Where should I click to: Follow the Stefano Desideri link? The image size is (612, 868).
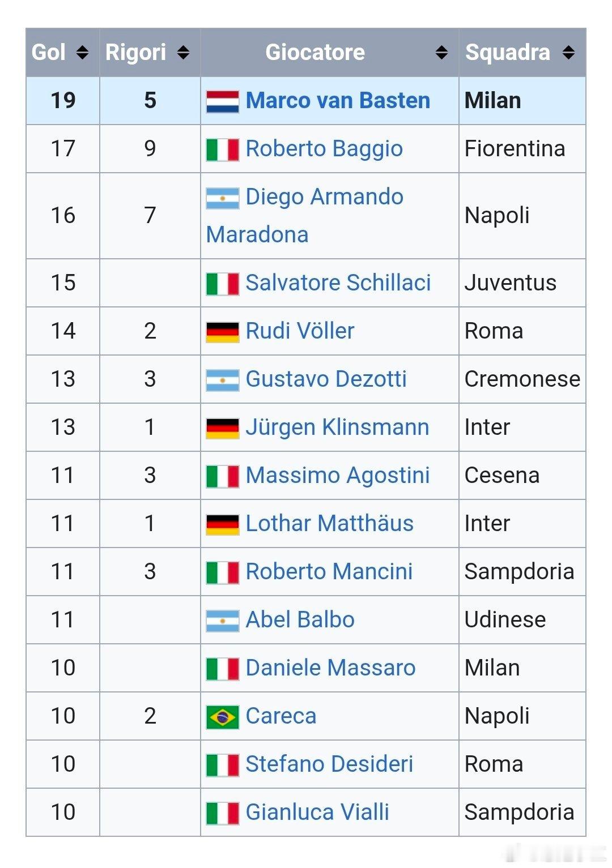pyautogui.click(x=329, y=764)
